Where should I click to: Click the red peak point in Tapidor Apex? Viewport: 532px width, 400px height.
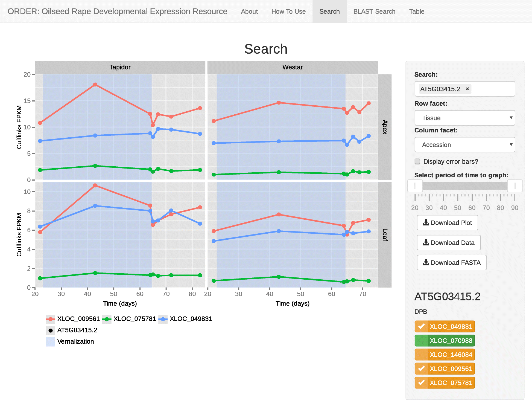[95, 85]
